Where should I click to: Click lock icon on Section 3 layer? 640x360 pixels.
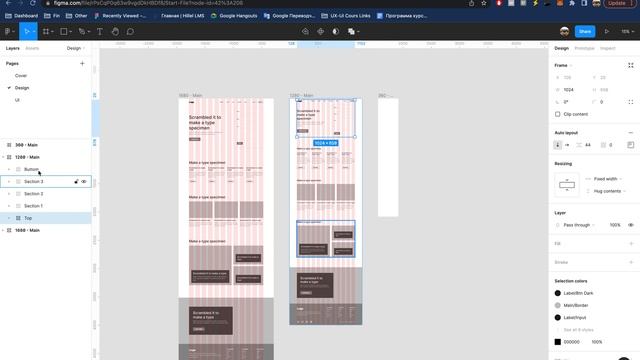tap(76, 181)
